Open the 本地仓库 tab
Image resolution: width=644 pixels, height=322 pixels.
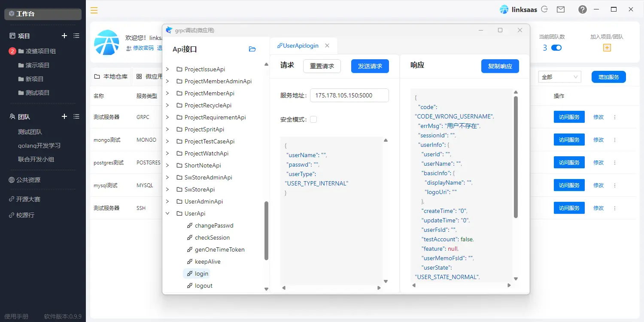(x=111, y=76)
